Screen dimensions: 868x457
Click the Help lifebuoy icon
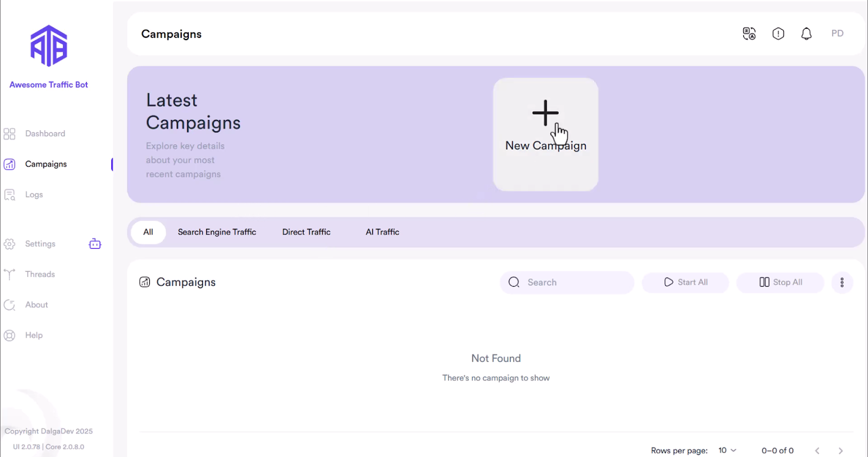pos(9,335)
